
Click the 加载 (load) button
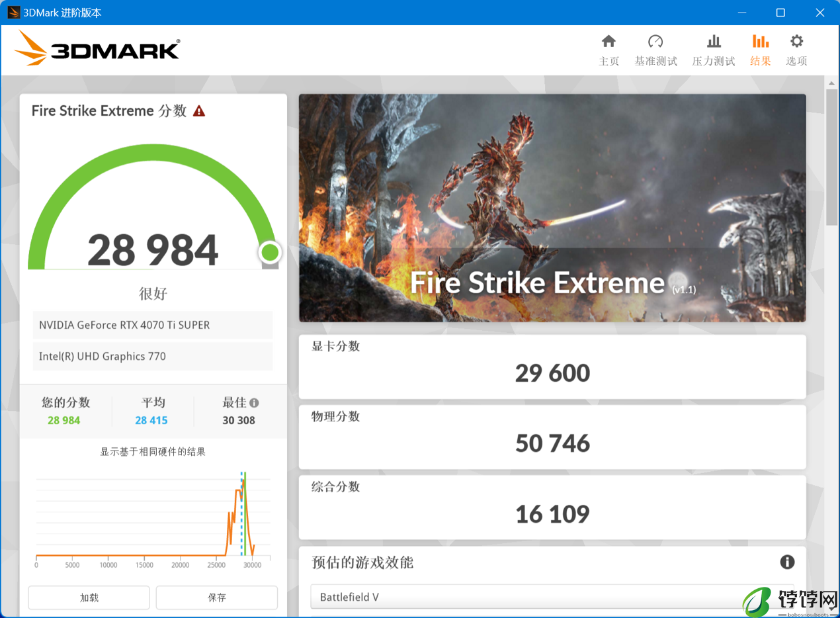pos(89,597)
